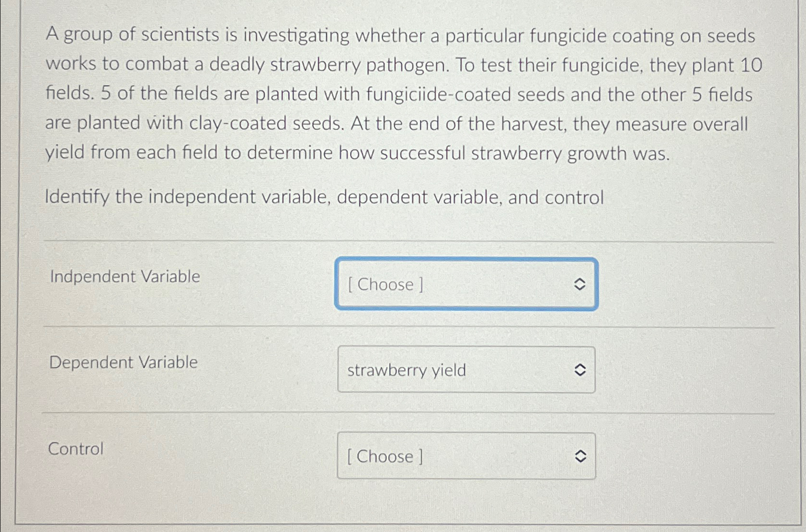Click the down arrow of the Control chevron
The image size is (806, 532).
[x=581, y=460]
